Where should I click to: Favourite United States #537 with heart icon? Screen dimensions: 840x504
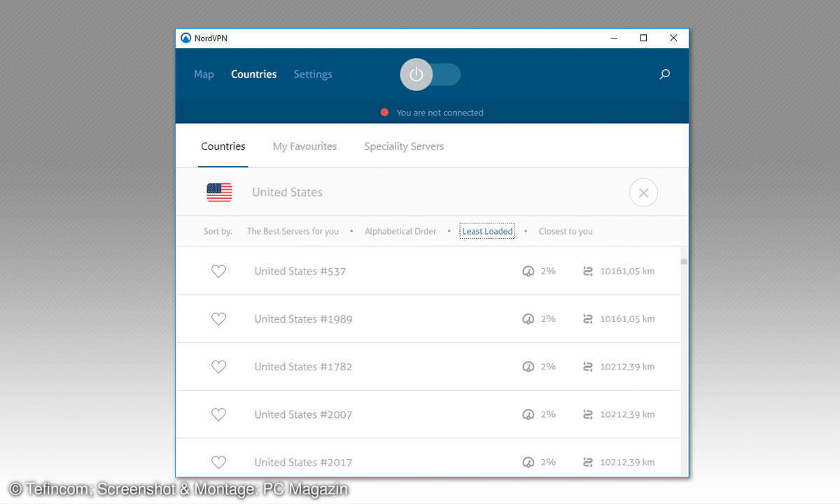coord(218,271)
